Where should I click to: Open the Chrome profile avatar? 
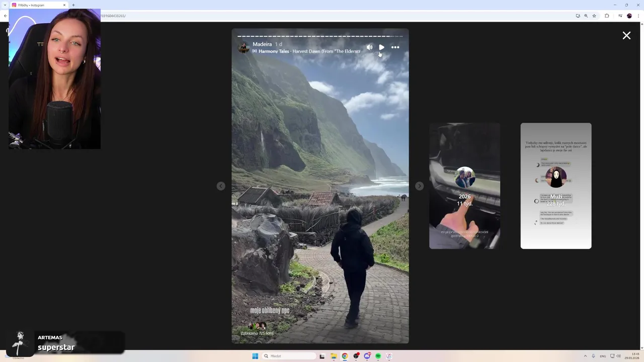tap(629, 16)
